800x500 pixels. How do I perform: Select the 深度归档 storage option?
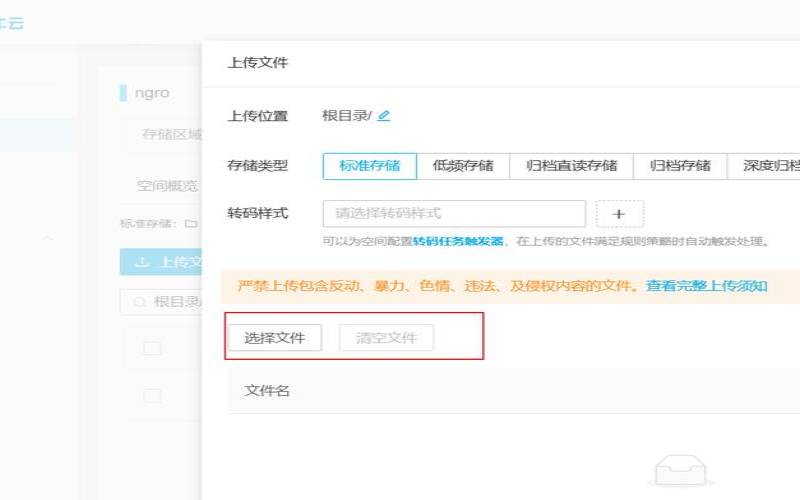(768, 166)
